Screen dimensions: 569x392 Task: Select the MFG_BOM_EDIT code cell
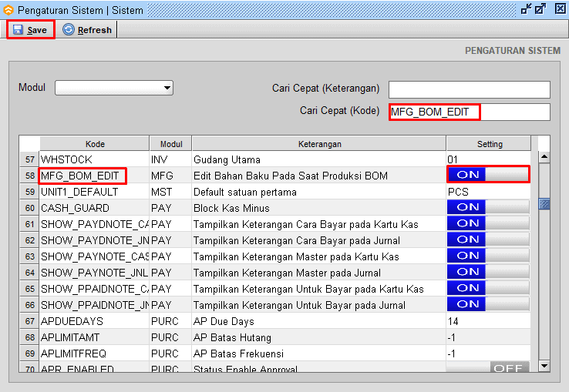94,176
